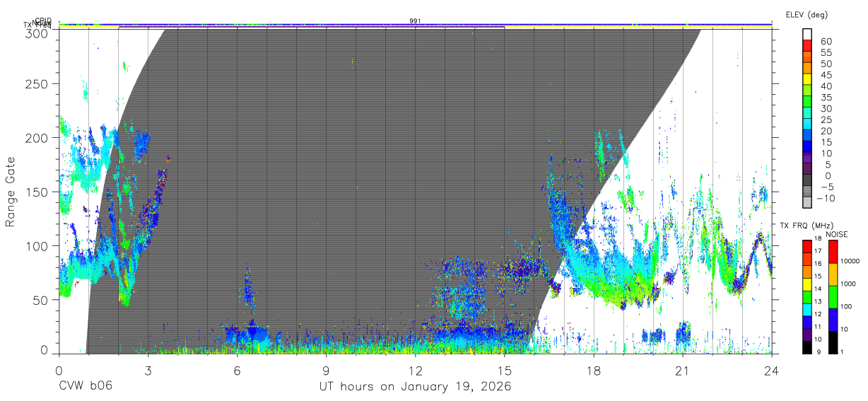Click the '300' range gate tick label

click(37, 33)
